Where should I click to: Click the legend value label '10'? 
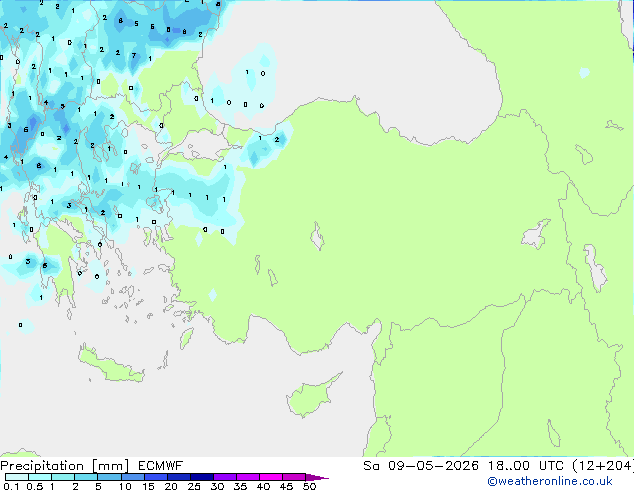tap(125, 486)
